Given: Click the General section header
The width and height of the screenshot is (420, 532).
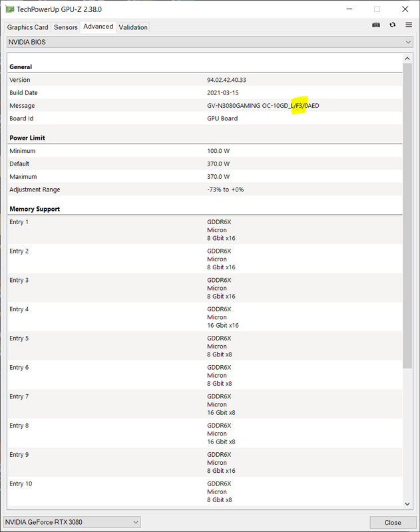Looking at the screenshot, I should pyautogui.click(x=21, y=67).
